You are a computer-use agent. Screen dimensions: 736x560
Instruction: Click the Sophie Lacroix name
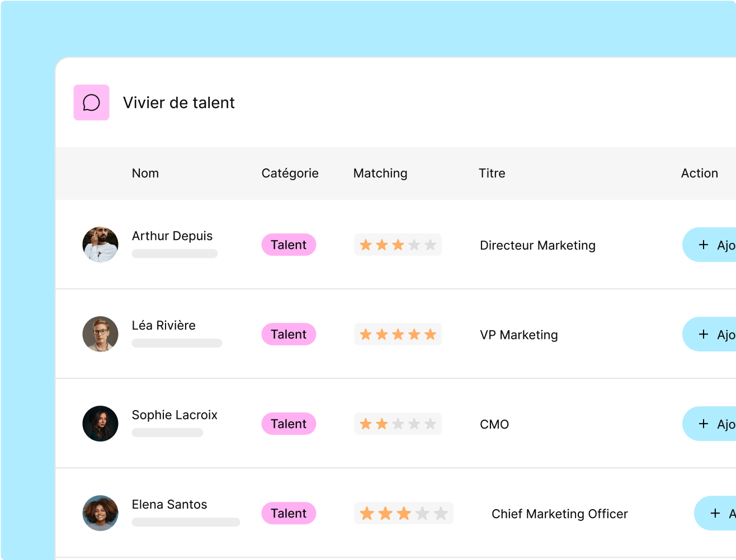point(174,415)
